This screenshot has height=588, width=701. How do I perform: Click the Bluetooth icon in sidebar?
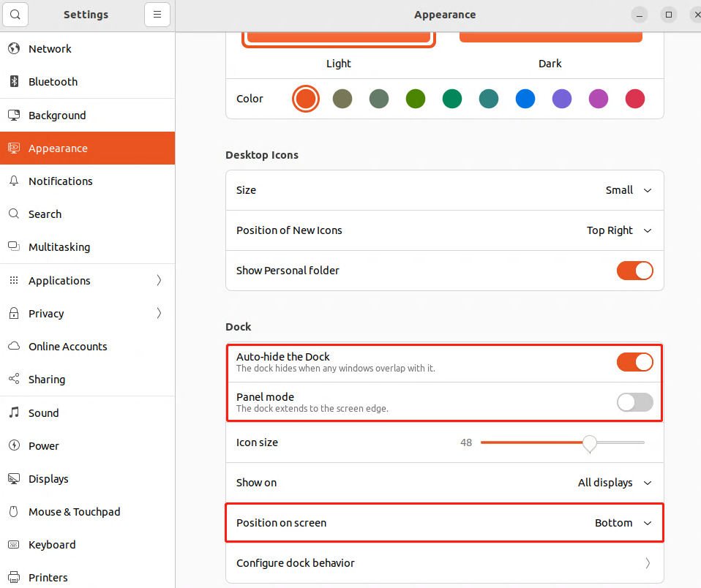pyautogui.click(x=14, y=81)
